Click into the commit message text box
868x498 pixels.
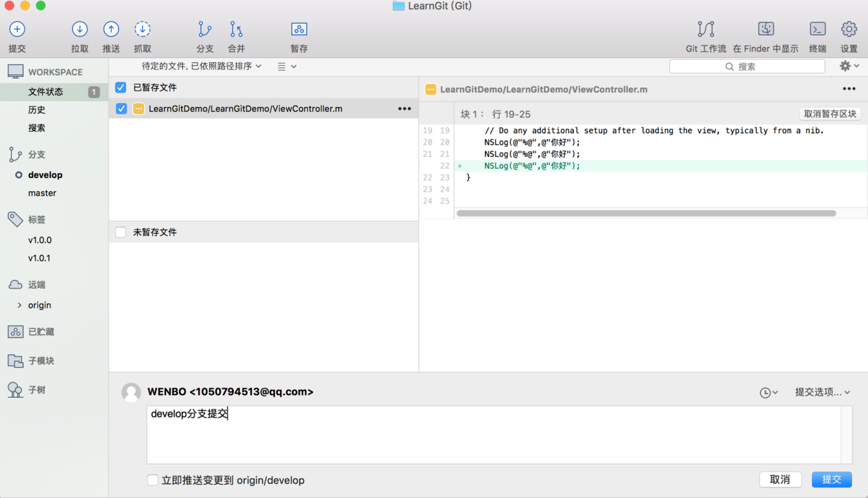(x=494, y=434)
